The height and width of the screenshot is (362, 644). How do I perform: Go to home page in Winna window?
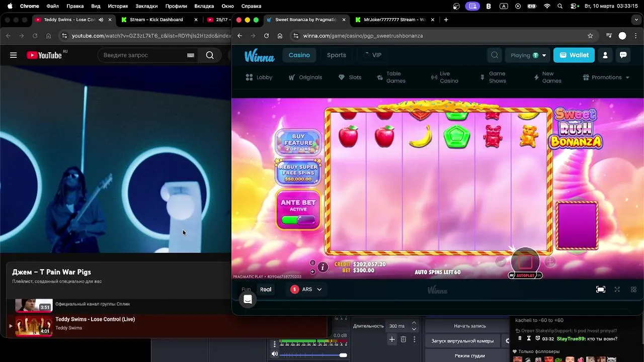[280, 36]
